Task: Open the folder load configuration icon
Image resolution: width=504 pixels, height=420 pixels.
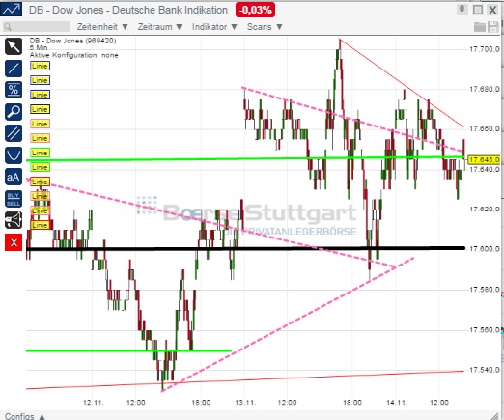Action: tap(480, 27)
